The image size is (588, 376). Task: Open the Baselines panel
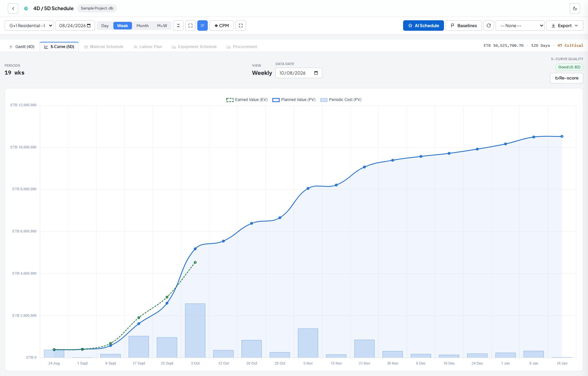point(464,26)
